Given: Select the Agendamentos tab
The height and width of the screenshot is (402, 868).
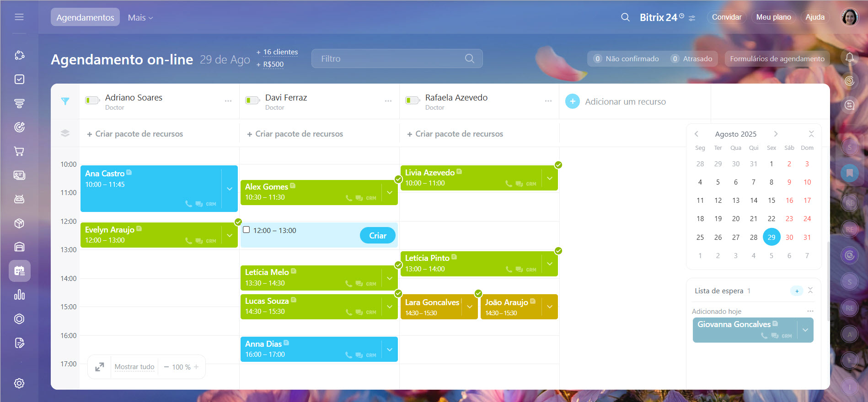Looking at the screenshot, I should pos(85,17).
